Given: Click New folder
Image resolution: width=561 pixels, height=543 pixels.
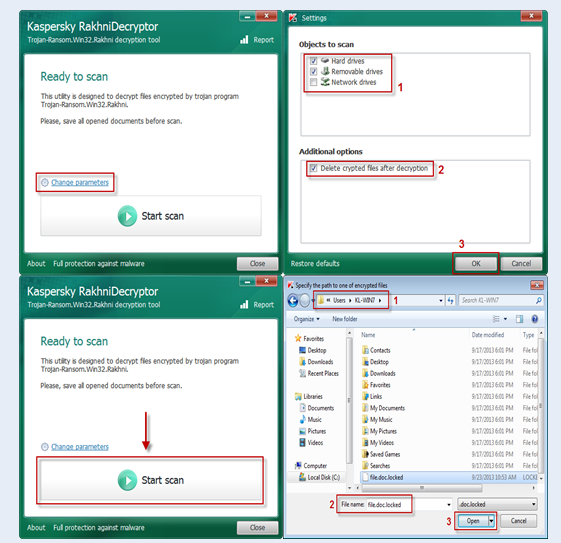Looking at the screenshot, I should [x=345, y=319].
